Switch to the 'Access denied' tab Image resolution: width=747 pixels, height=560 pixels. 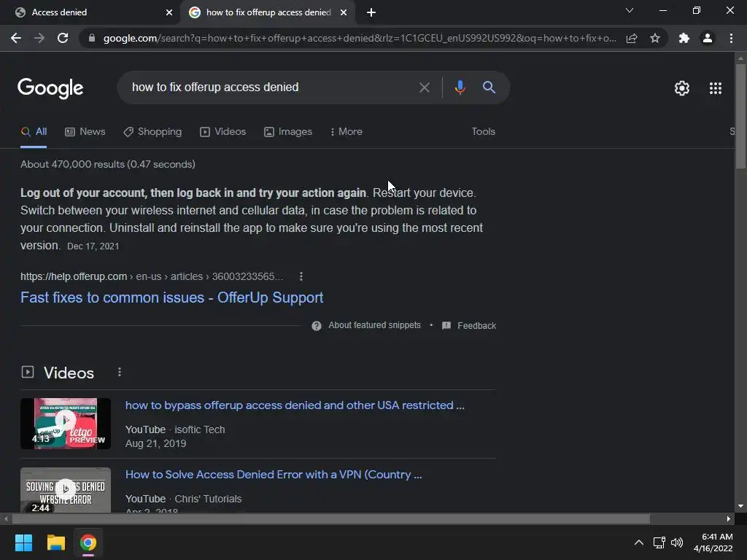pyautogui.click(x=90, y=12)
